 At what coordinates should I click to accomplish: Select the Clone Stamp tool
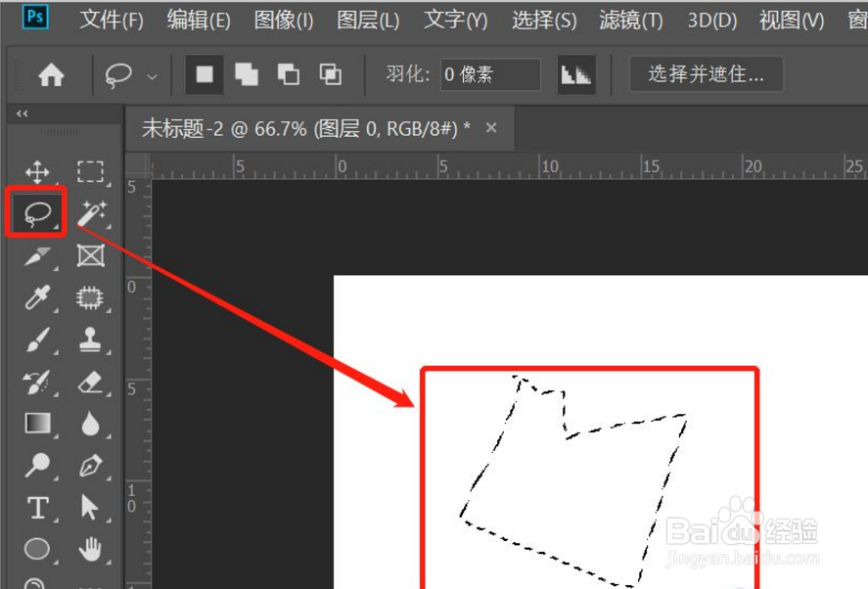pos(91,340)
